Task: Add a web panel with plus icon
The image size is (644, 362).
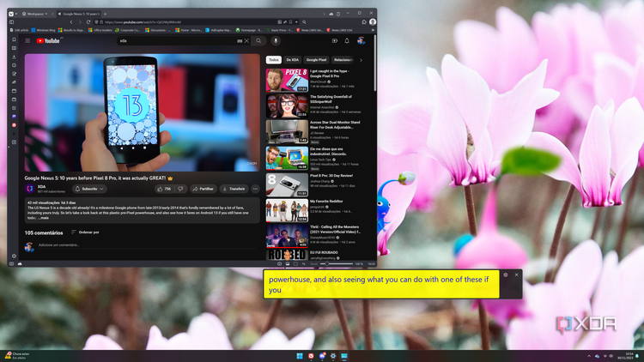Action: (14, 142)
